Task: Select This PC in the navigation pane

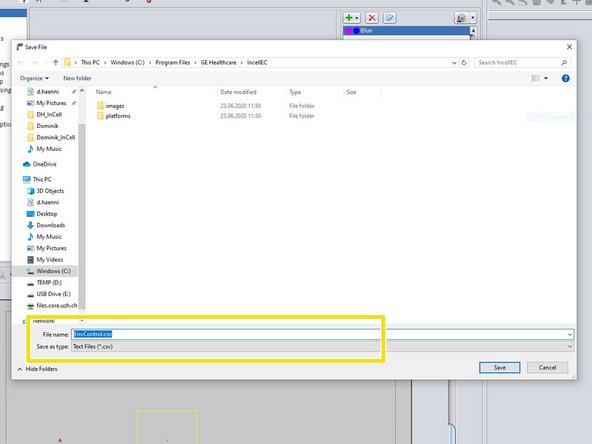Action: coord(42,179)
